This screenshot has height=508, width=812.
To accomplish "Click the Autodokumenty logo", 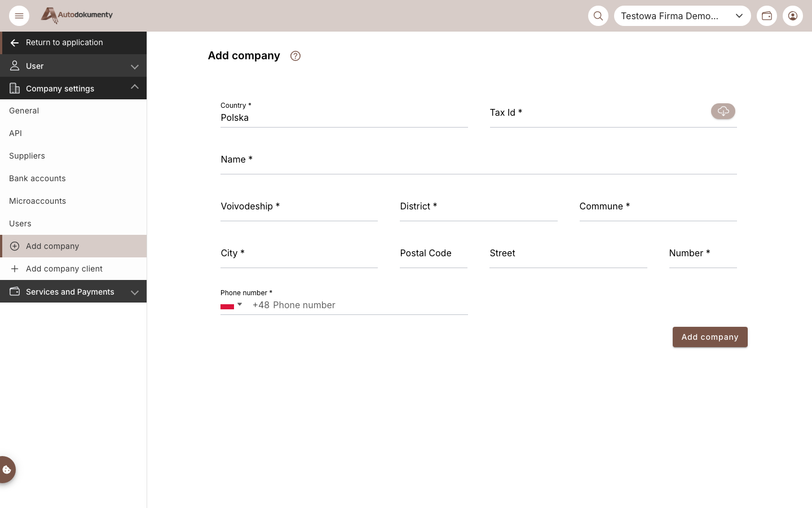I will 77,15.
